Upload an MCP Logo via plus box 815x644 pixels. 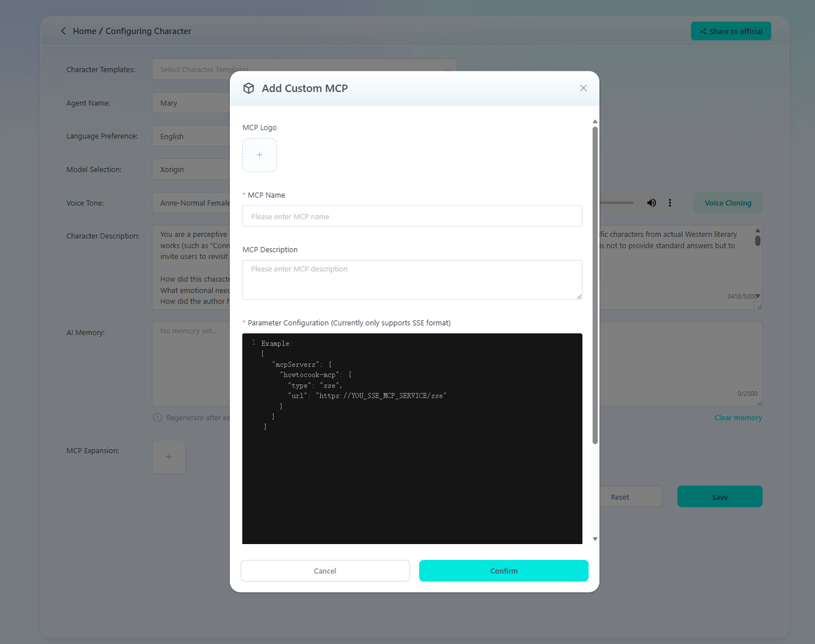point(259,155)
